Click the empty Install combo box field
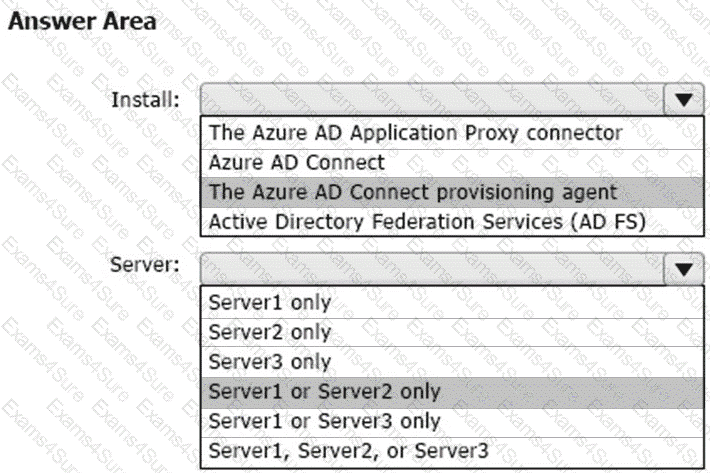This screenshot has width=710, height=473. [x=430, y=101]
